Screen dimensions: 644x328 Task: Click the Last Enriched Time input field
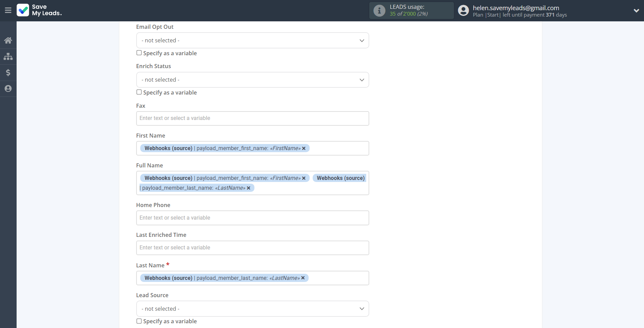(x=252, y=248)
